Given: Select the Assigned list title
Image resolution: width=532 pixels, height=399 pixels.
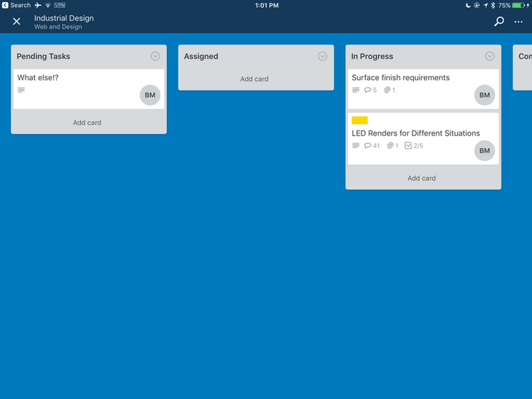Looking at the screenshot, I should 201,56.
